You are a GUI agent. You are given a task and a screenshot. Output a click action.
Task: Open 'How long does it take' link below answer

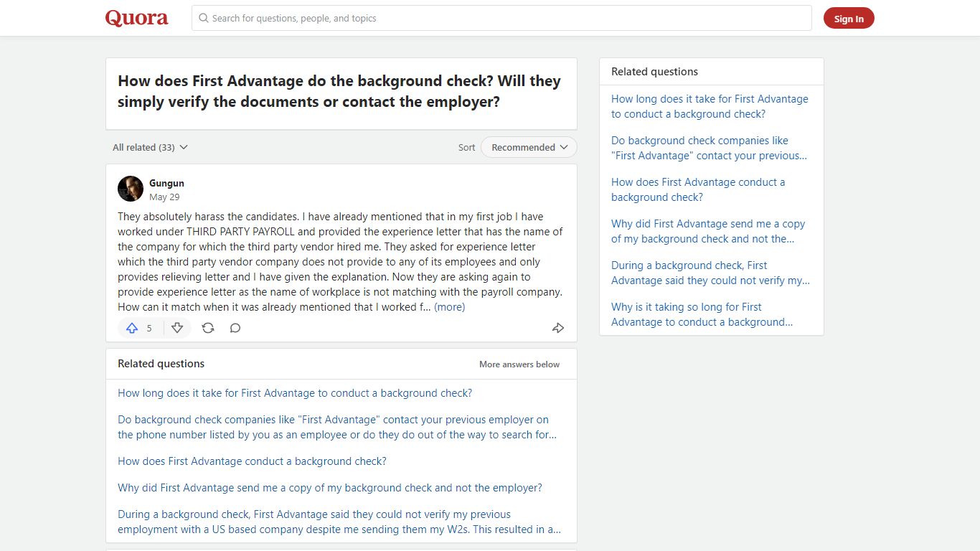295,393
